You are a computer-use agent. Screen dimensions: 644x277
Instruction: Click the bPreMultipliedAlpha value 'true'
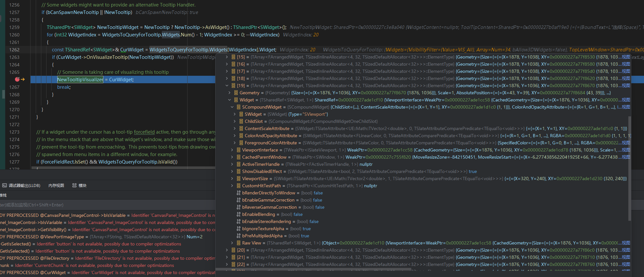coord(305,236)
